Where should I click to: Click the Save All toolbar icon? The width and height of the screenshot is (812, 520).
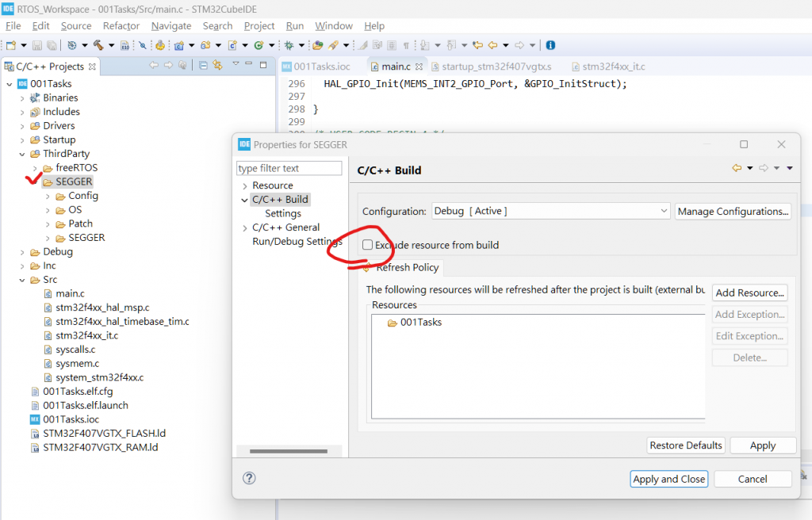pyautogui.click(x=52, y=45)
